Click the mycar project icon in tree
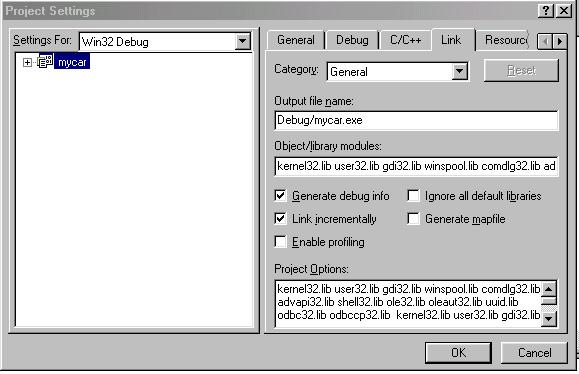Image resolution: width=579 pixels, height=374 pixels. 45,62
